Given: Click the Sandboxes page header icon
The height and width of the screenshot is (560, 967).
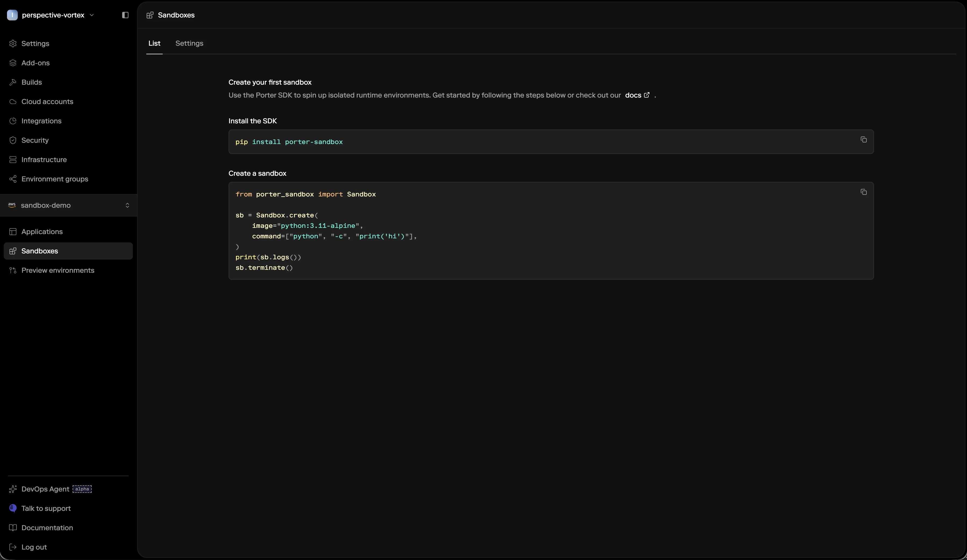Looking at the screenshot, I should coord(150,15).
